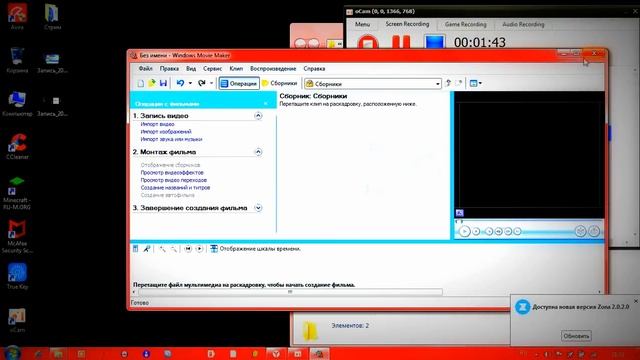Open the Правка menu

[169, 69]
